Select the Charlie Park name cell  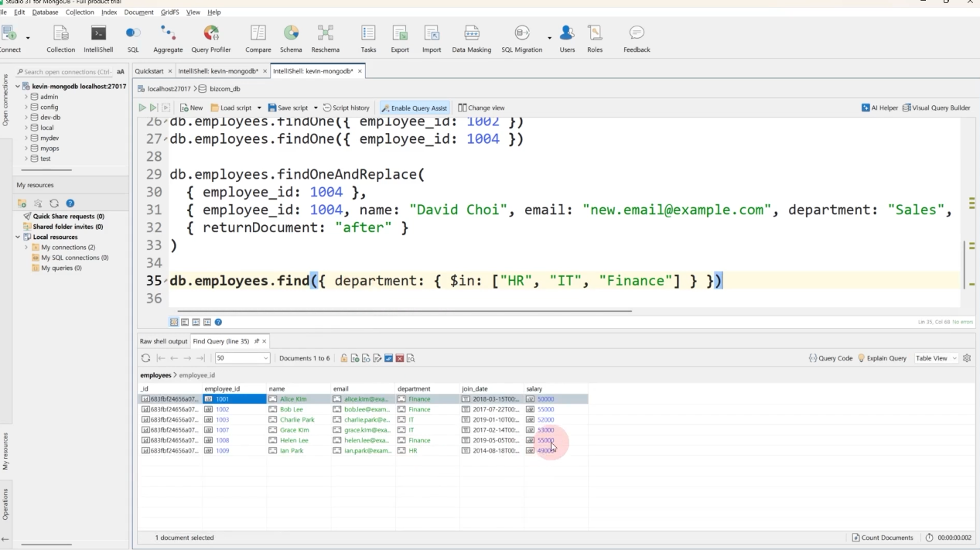[x=299, y=419]
